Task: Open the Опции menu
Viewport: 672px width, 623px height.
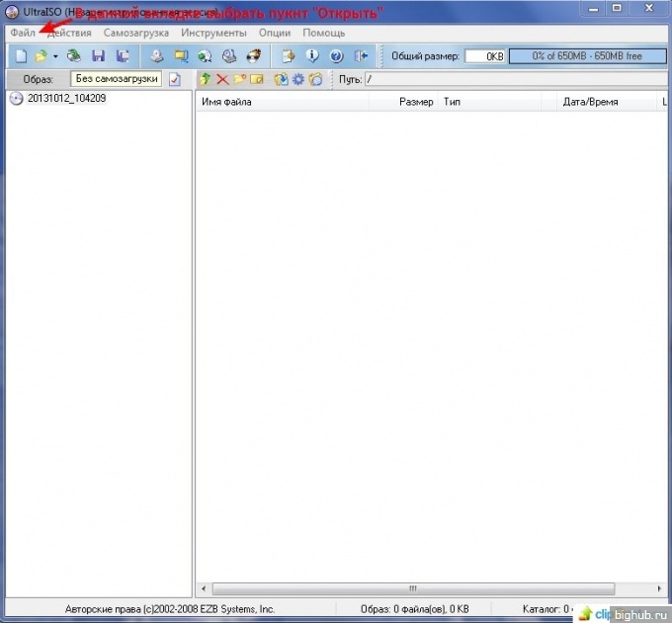Action: point(275,33)
